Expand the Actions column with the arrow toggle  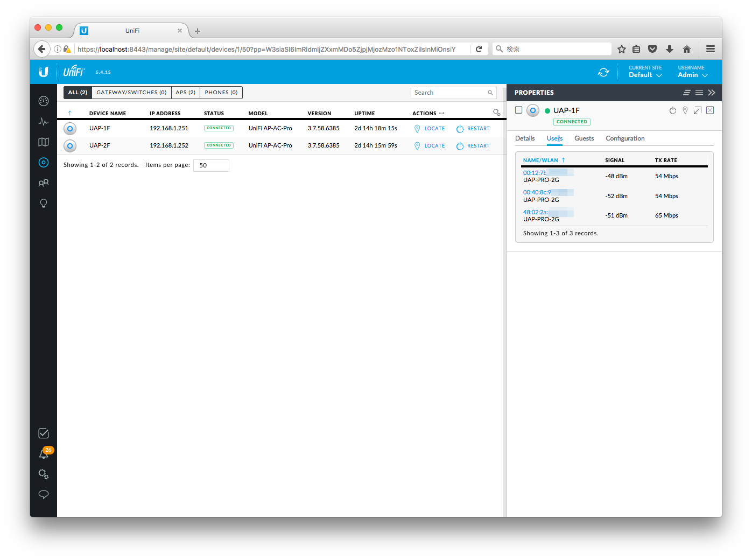[x=442, y=113]
